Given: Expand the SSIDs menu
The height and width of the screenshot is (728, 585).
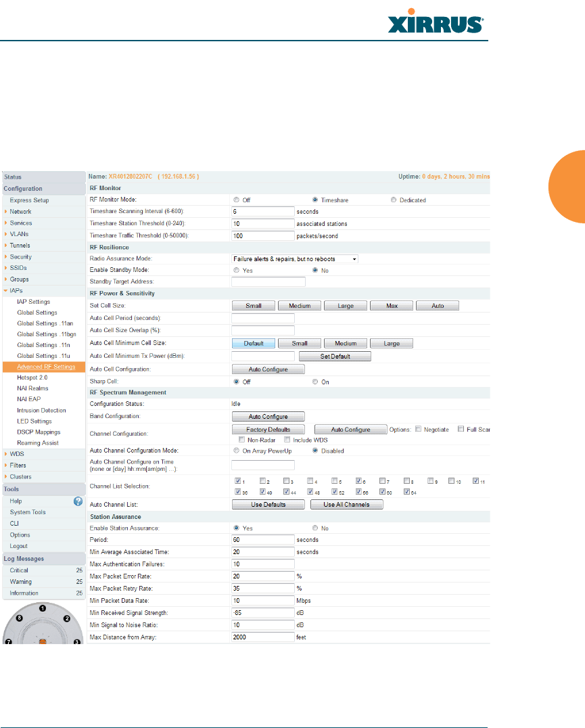Looking at the screenshot, I should (x=18, y=268).
